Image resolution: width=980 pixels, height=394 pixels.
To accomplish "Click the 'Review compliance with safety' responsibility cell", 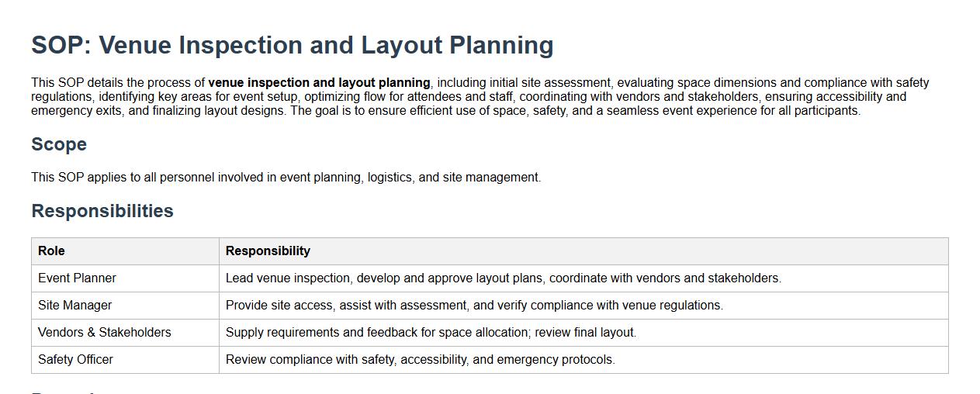I will pyautogui.click(x=420, y=360).
